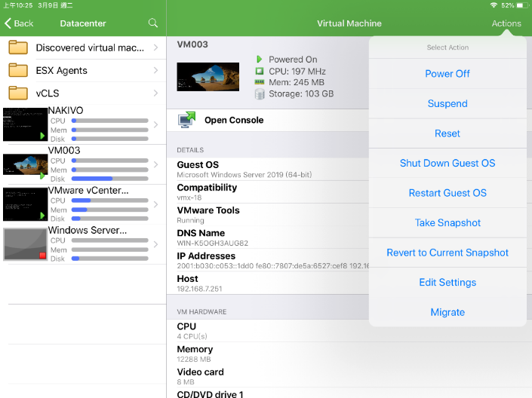Click the green Powered On play icon

(260, 60)
